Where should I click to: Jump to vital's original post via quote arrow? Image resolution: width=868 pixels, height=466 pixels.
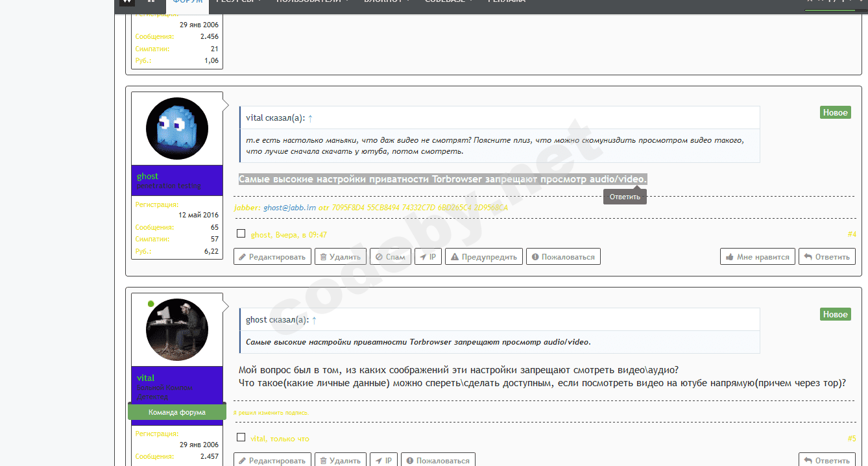pyautogui.click(x=310, y=118)
